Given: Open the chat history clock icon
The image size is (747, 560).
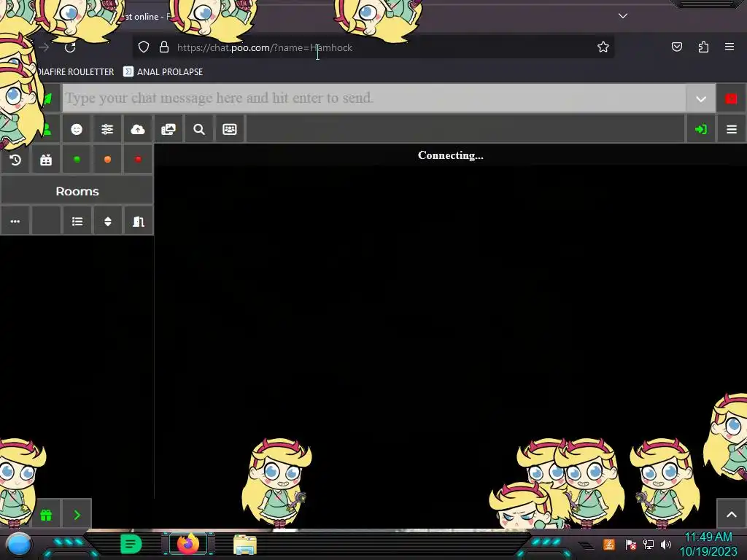Looking at the screenshot, I should [x=15, y=160].
